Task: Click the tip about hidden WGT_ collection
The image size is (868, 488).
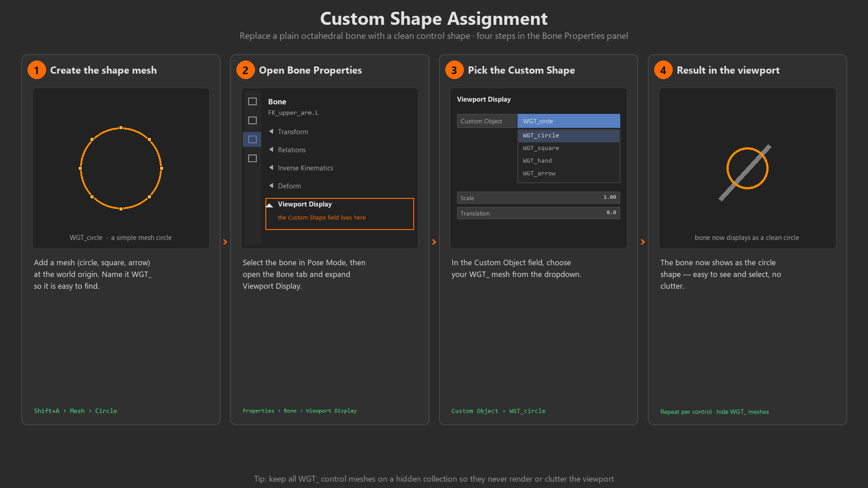Action: [434, 479]
